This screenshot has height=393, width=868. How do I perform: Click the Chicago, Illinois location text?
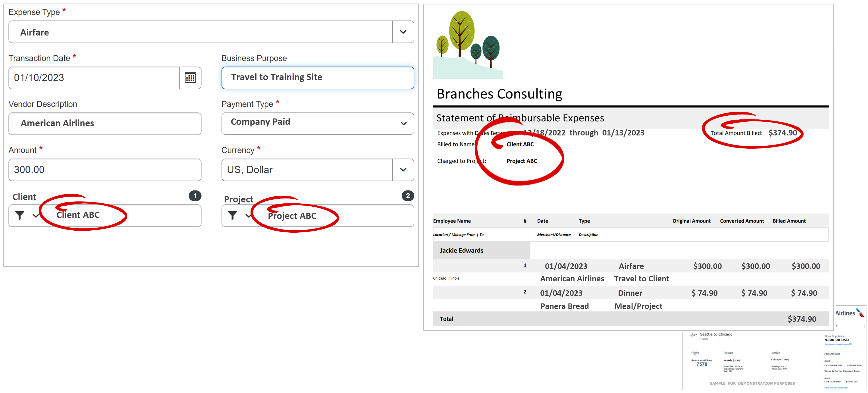click(446, 278)
